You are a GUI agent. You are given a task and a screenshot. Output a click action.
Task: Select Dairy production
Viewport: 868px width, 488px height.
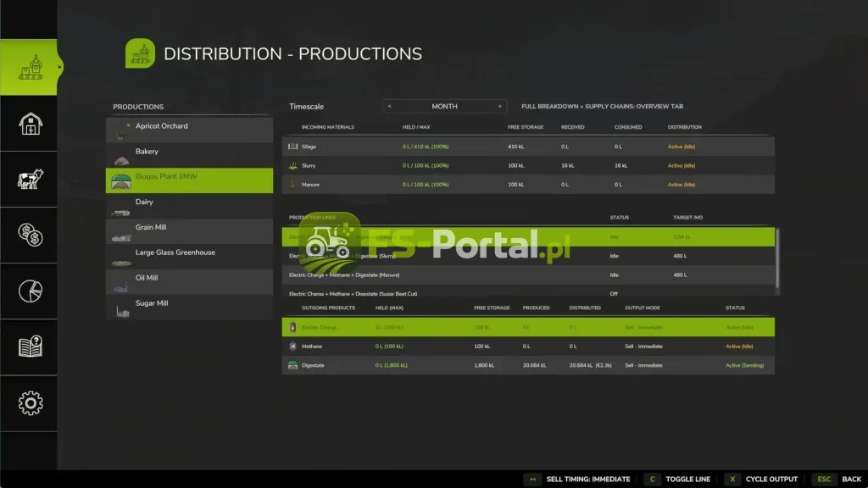189,206
